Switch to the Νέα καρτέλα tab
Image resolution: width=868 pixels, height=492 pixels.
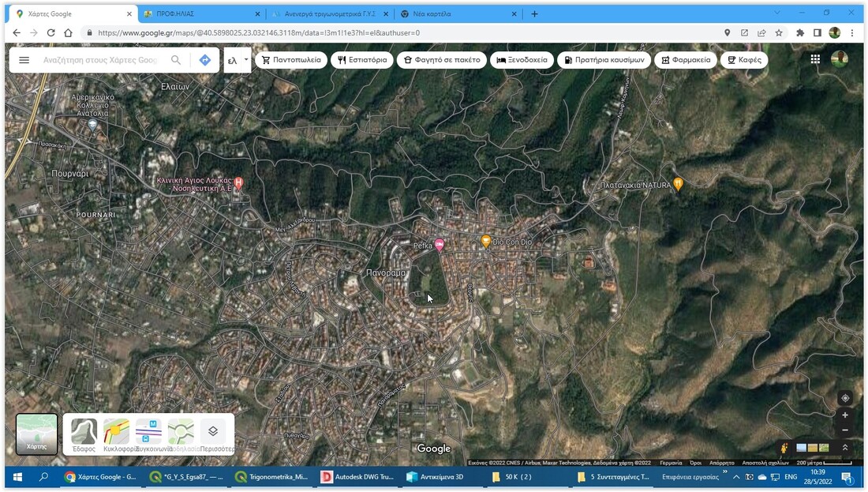click(x=458, y=14)
